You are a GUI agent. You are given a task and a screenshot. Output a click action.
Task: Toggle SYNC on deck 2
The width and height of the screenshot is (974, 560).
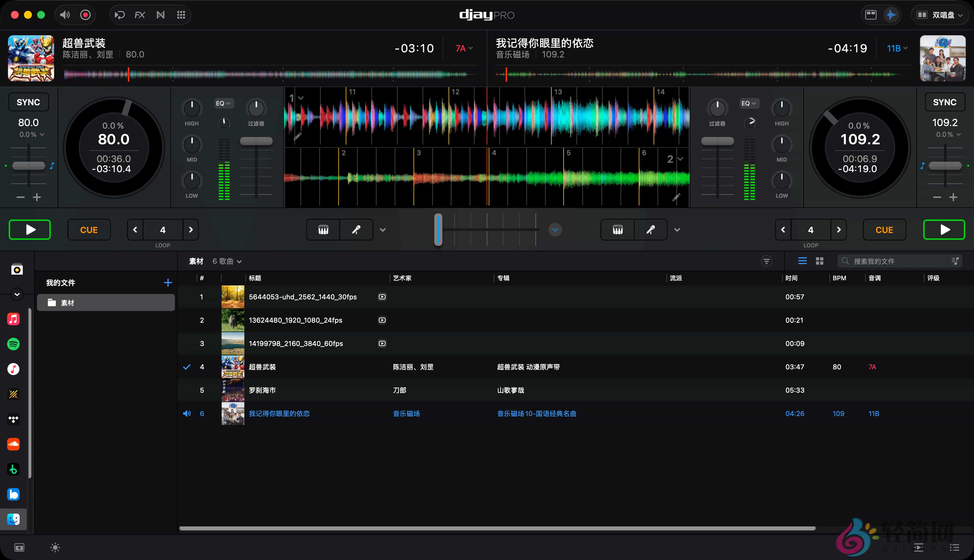click(944, 102)
